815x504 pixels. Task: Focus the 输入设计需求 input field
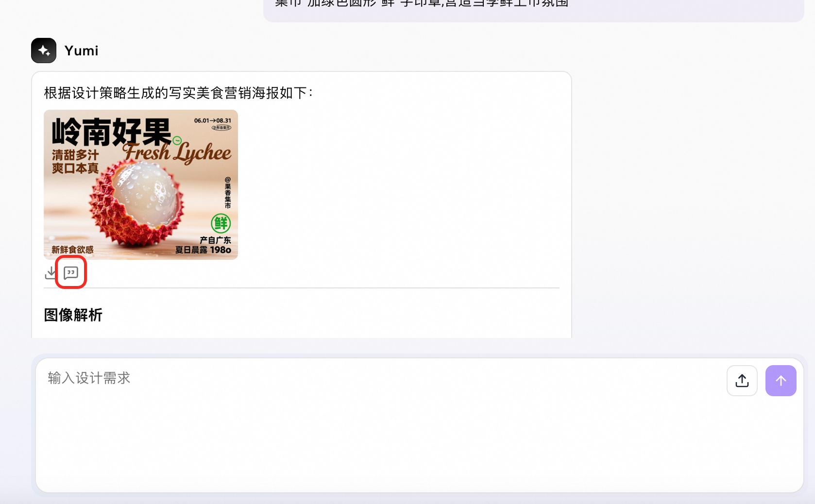[x=379, y=425]
